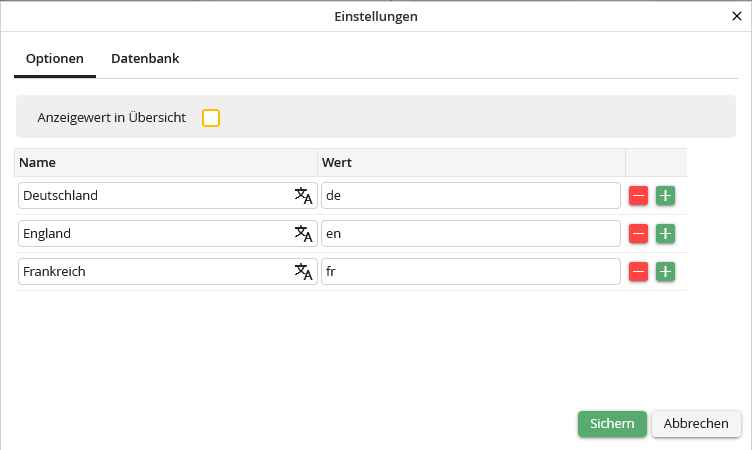Switch to the Datenbank tab
Image resolution: width=752 pixels, height=450 pixels.
(x=145, y=59)
